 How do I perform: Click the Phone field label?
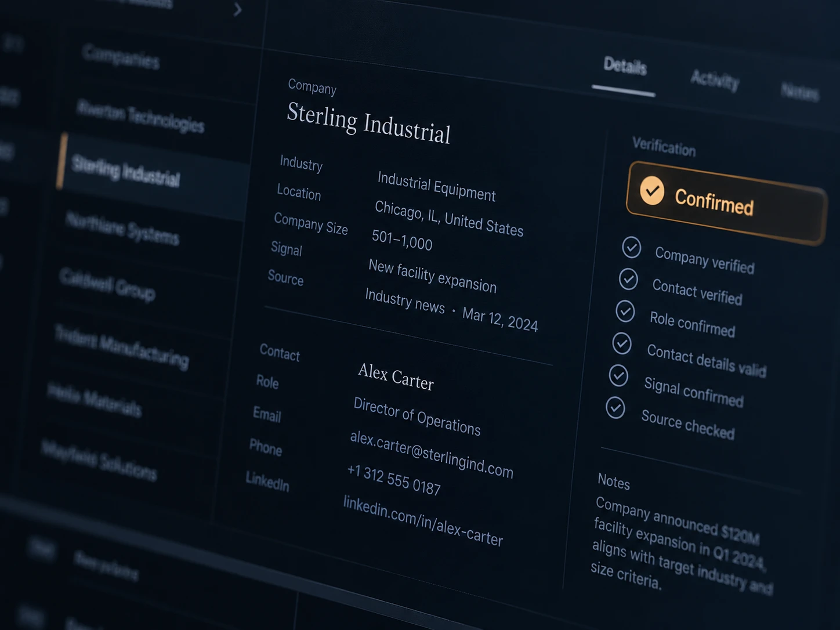point(266,447)
